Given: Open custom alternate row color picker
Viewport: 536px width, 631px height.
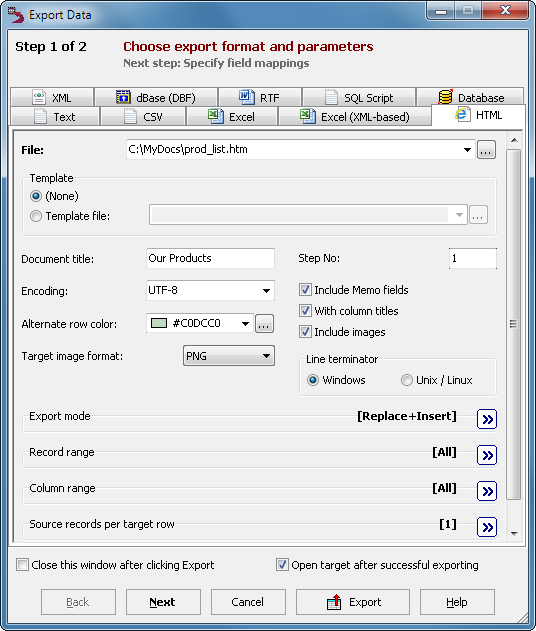Looking at the screenshot, I should click(x=264, y=324).
